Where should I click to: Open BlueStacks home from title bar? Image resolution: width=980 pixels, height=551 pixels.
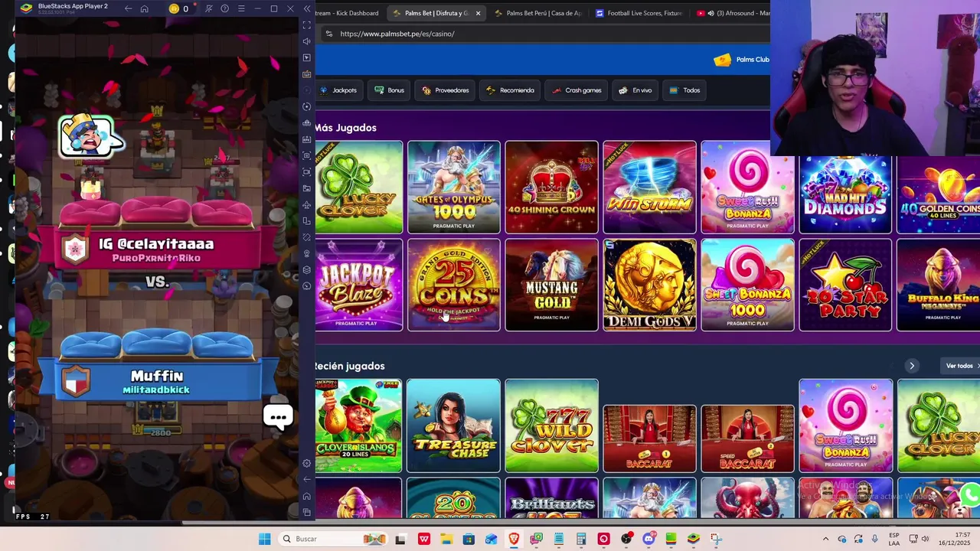coord(144,8)
